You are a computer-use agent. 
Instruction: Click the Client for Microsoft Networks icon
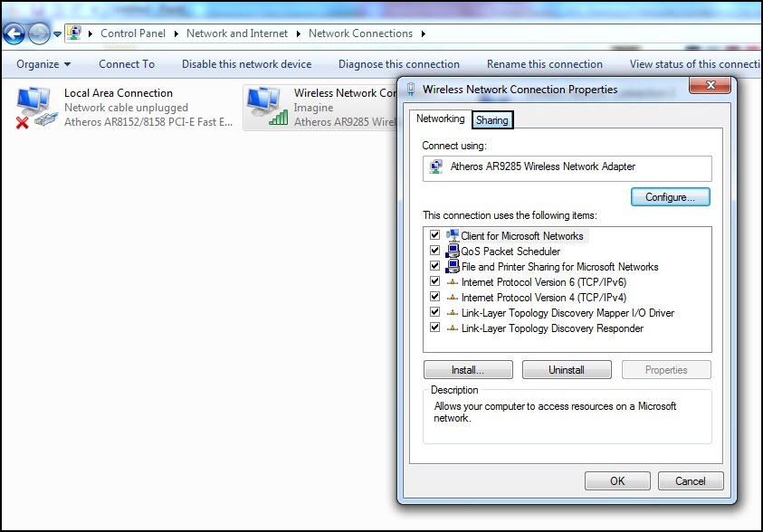coord(453,235)
